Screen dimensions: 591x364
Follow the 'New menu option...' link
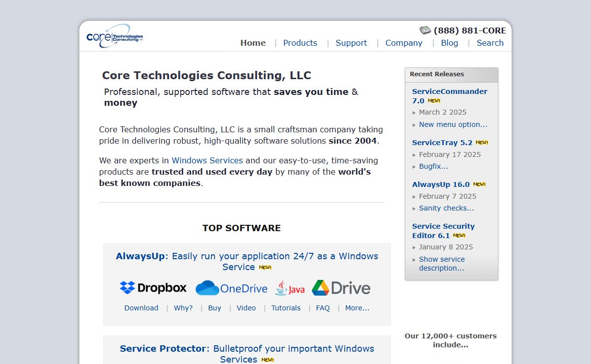(453, 124)
